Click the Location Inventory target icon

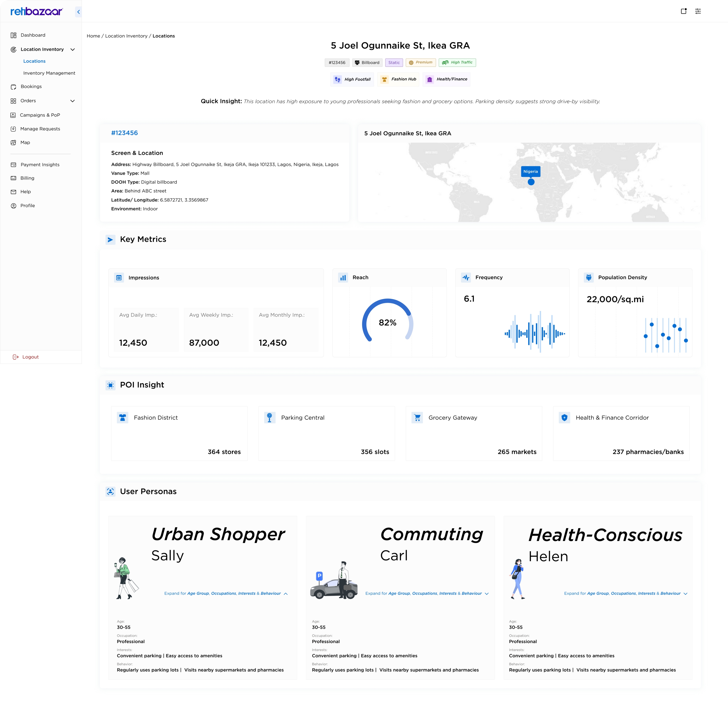pyautogui.click(x=13, y=49)
